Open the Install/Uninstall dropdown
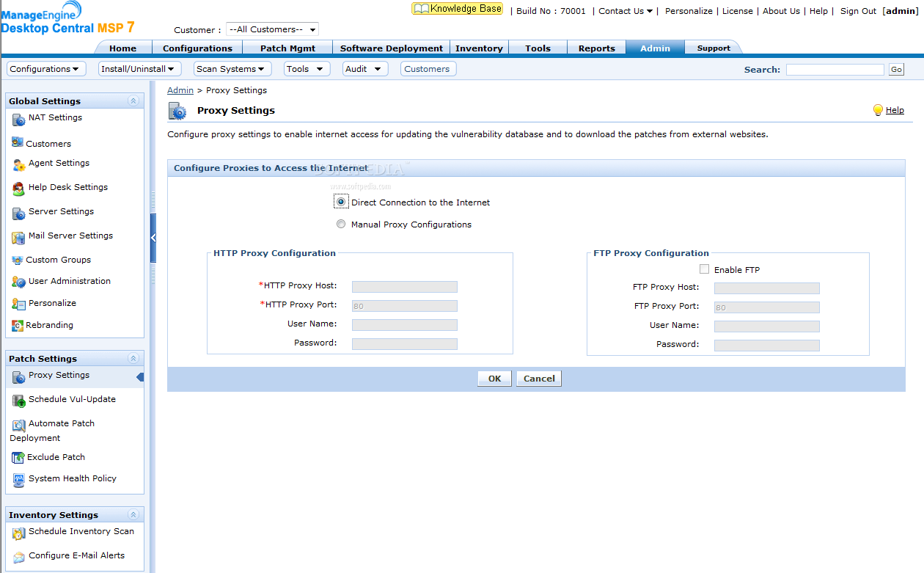This screenshot has width=924, height=573. coord(139,69)
